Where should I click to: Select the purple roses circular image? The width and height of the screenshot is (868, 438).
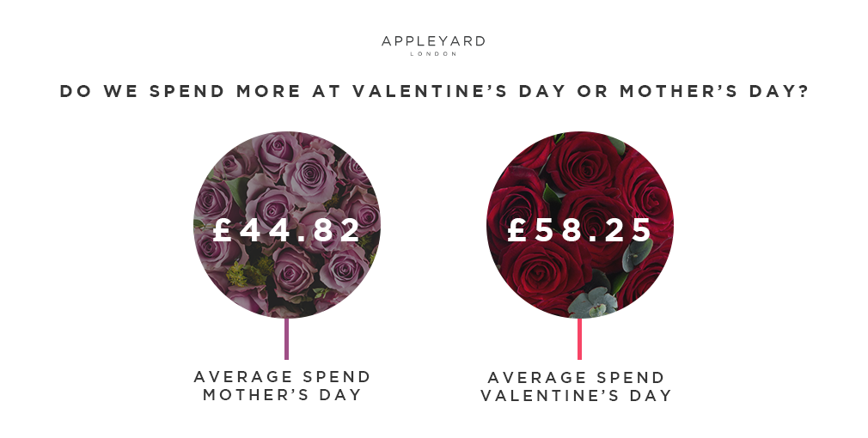(x=287, y=224)
